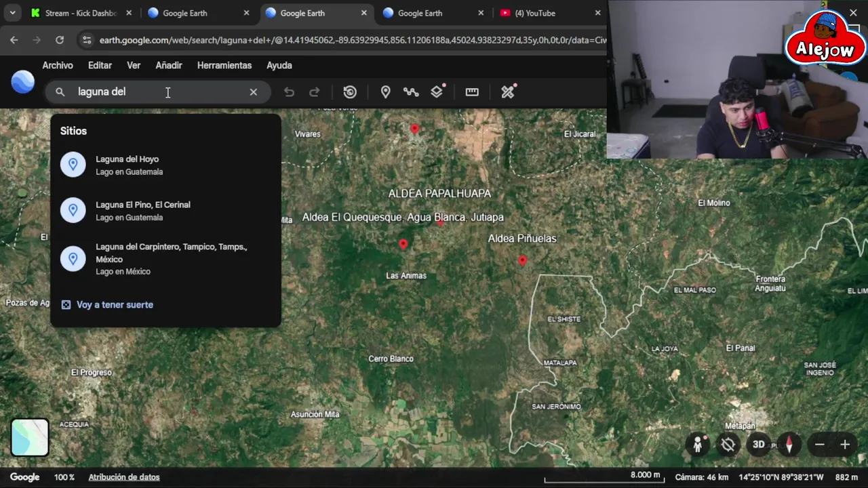Open the Añadir menu
Viewport: 868px width, 488px height.
[x=169, y=66]
